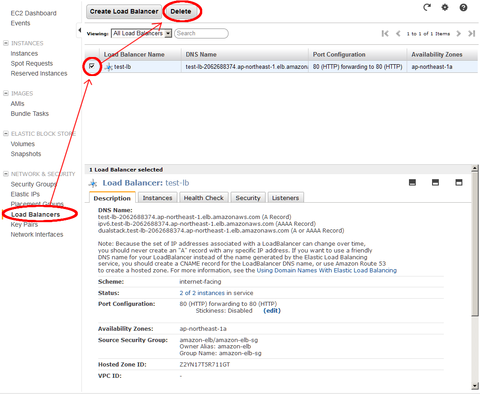Open the settings gear icon
This screenshot has width=480, height=395.
(x=445, y=7)
